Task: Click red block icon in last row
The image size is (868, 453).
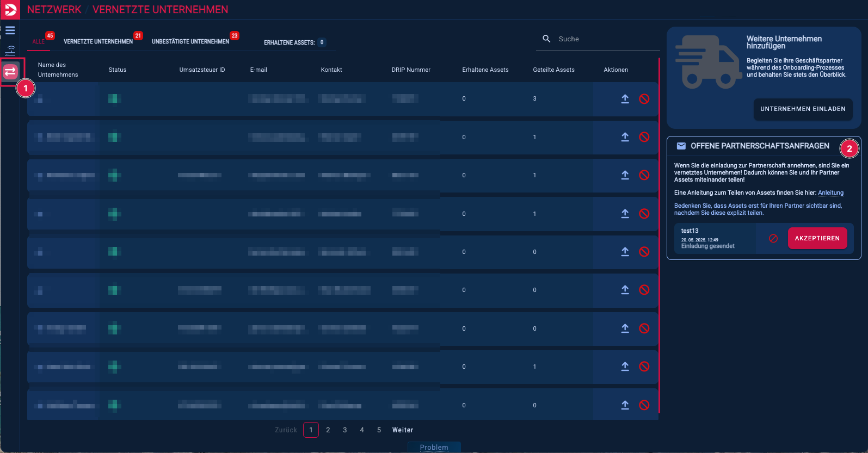Action: point(644,405)
